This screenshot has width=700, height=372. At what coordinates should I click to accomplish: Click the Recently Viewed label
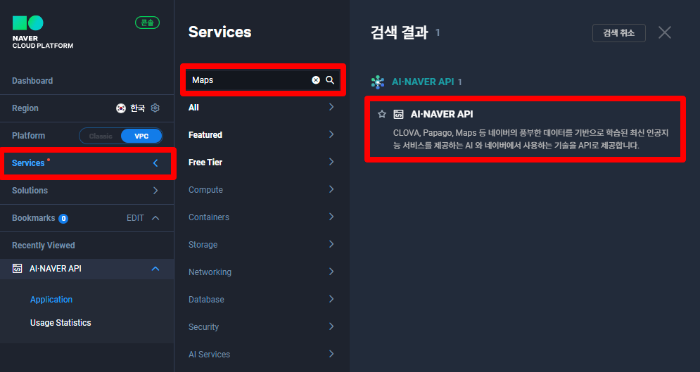(x=43, y=246)
